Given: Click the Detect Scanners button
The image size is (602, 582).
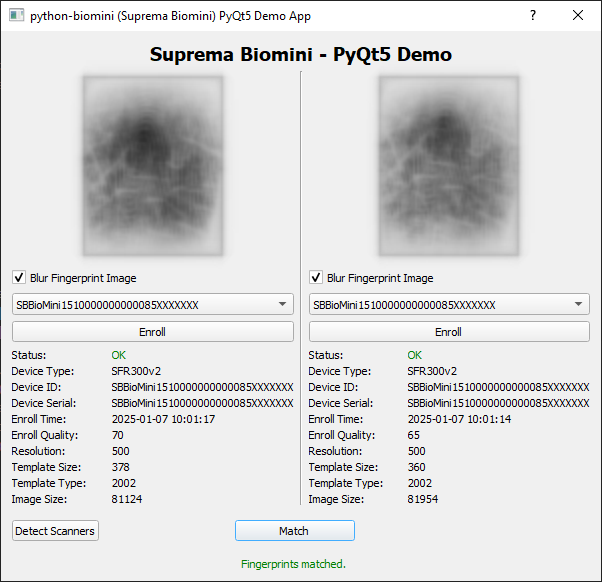Looking at the screenshot, I should 55,531.
